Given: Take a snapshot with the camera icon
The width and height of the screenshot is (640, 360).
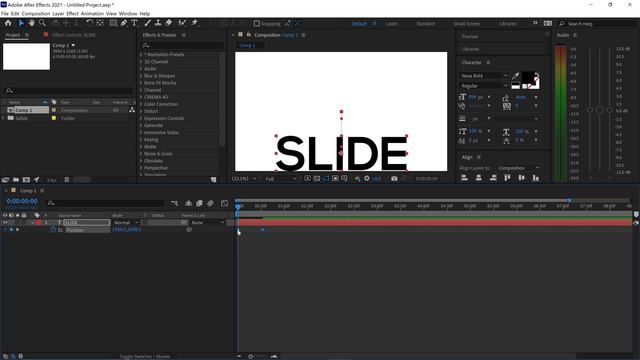Looking at the screenshot, I should 394,179.
